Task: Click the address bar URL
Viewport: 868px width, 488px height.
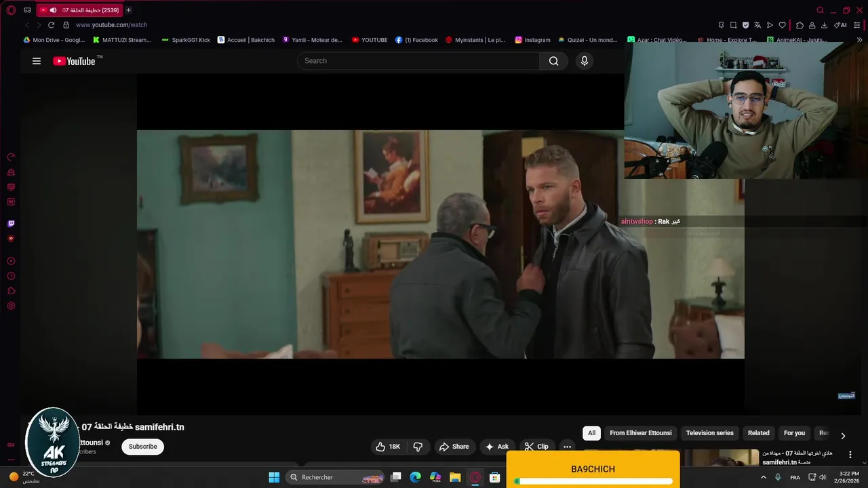Action: (111, 25)
